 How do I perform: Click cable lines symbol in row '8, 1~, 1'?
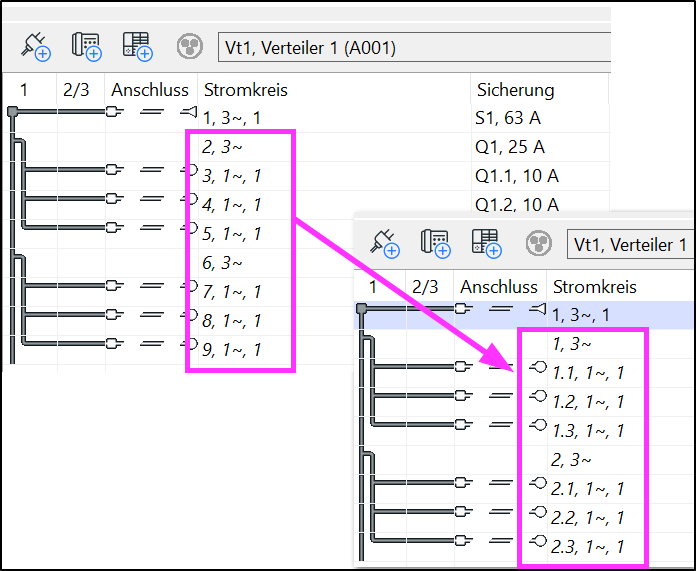coord(151,314)
